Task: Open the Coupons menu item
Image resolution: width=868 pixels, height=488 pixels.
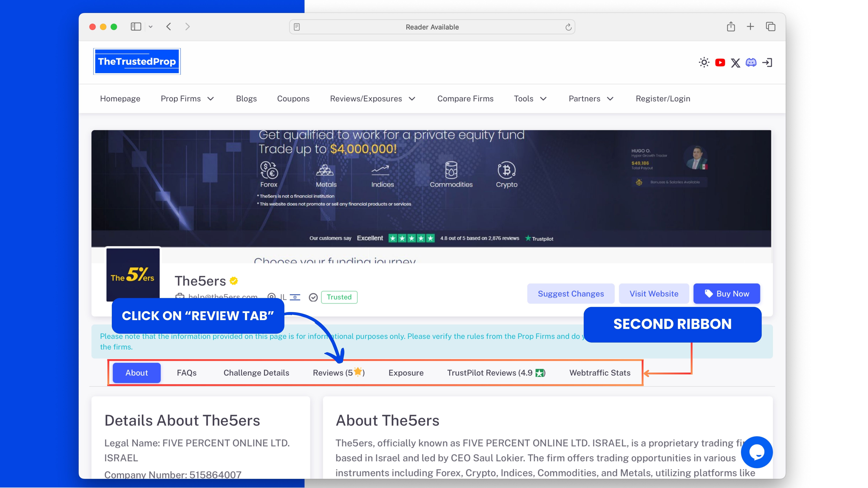Action: [293, 99]
